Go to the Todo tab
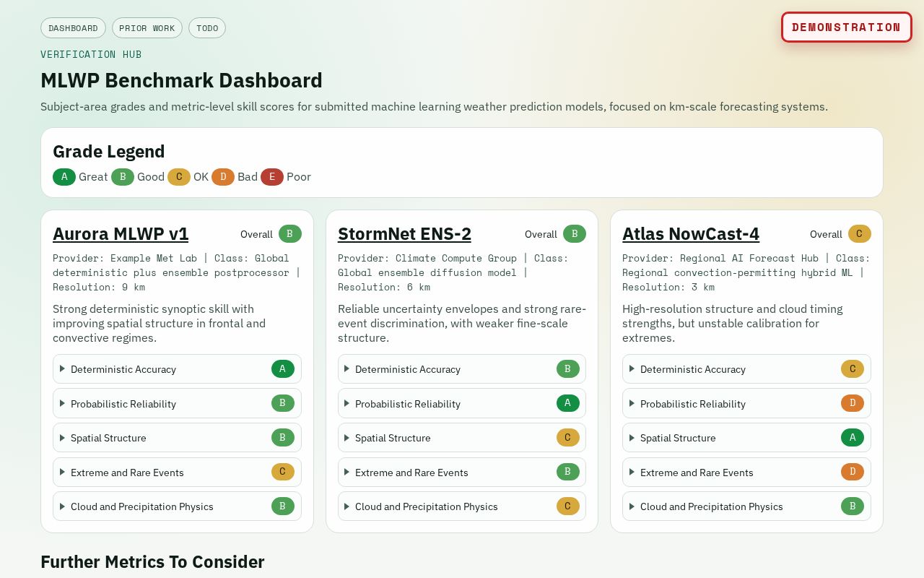The height and width of the screenshot is (578, 924). 207,28
